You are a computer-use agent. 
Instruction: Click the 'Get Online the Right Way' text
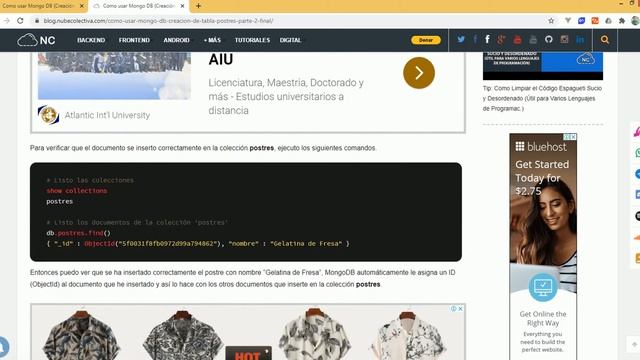[543, 318]
